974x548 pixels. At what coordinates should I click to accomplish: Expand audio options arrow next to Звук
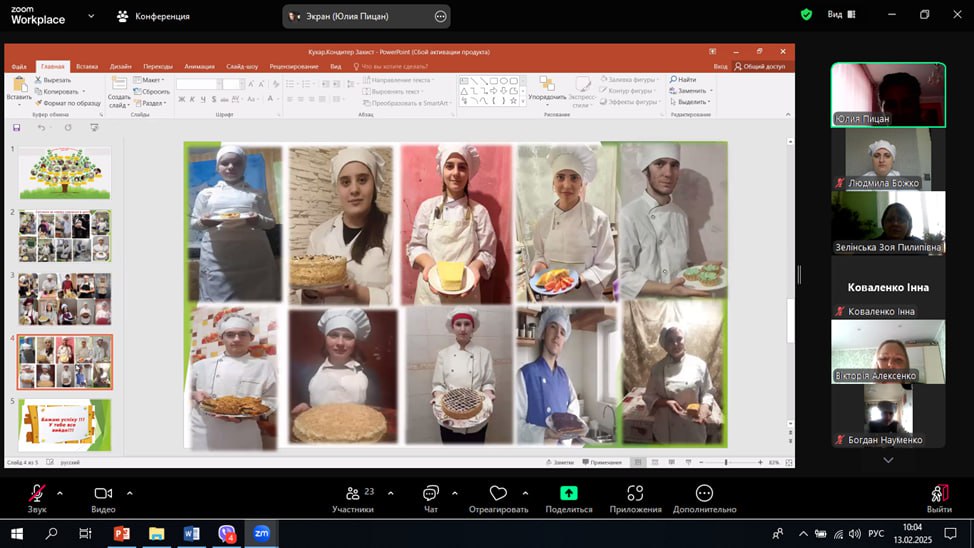pyautogui.click(x=60, y=493)
